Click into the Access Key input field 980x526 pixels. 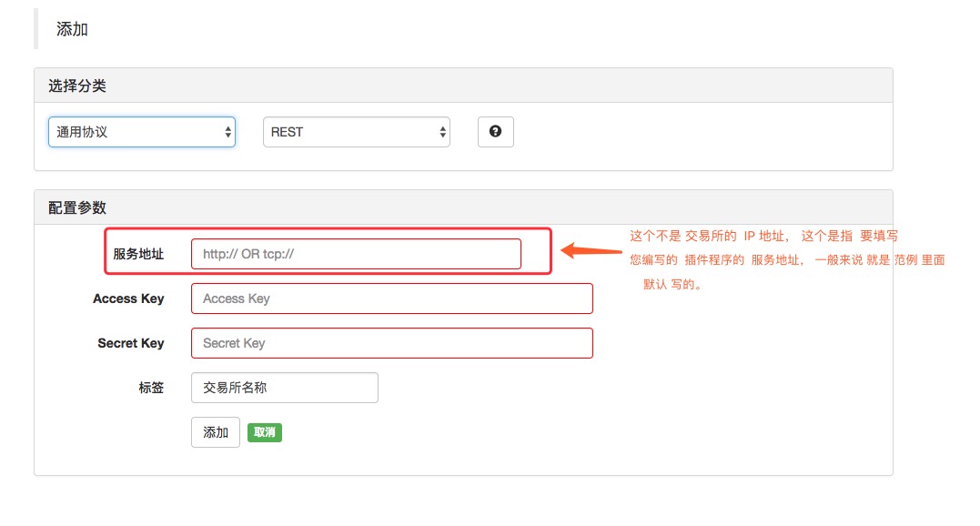(392, 298)
